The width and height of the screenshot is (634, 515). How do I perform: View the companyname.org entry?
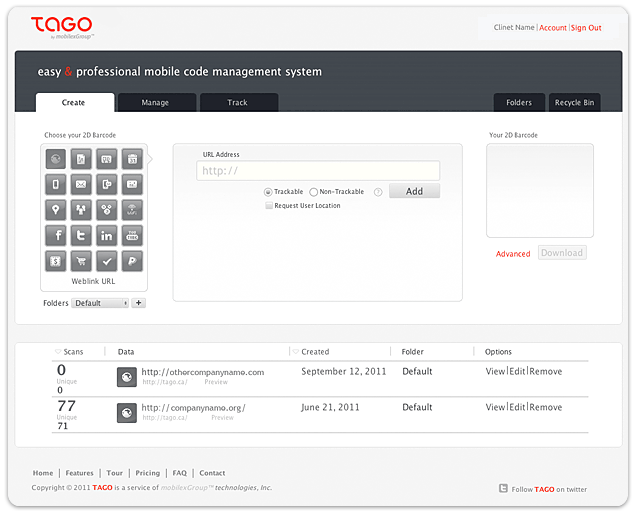(495, 407)
